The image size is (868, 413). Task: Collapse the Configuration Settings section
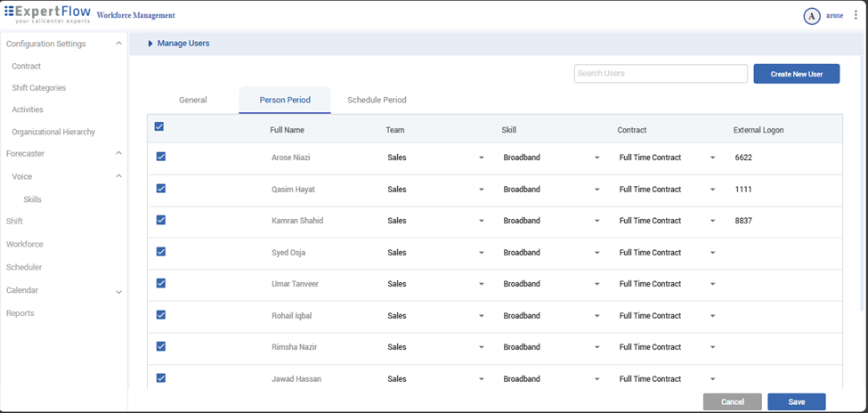(119, 44)
